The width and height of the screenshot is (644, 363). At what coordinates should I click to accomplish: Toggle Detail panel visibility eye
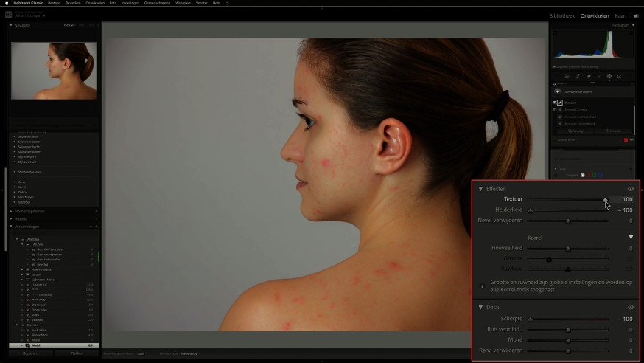631,308
